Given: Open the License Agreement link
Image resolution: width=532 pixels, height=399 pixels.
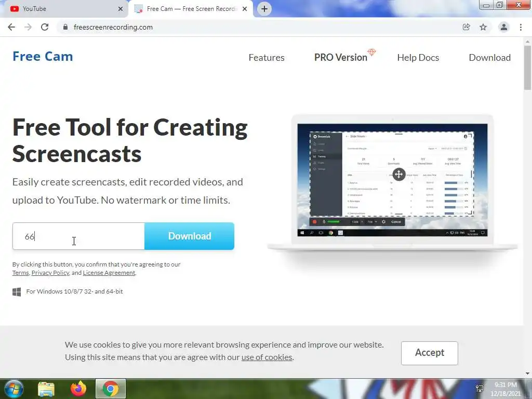Looking at the screenshot, I should (x=109, y=273).
